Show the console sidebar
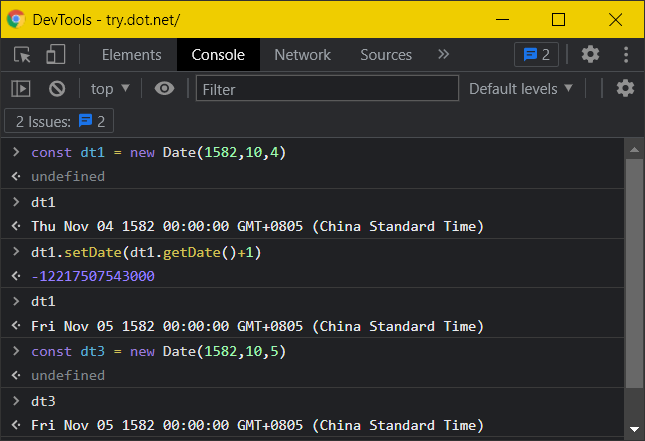645x441 pixels. point(21,88)
